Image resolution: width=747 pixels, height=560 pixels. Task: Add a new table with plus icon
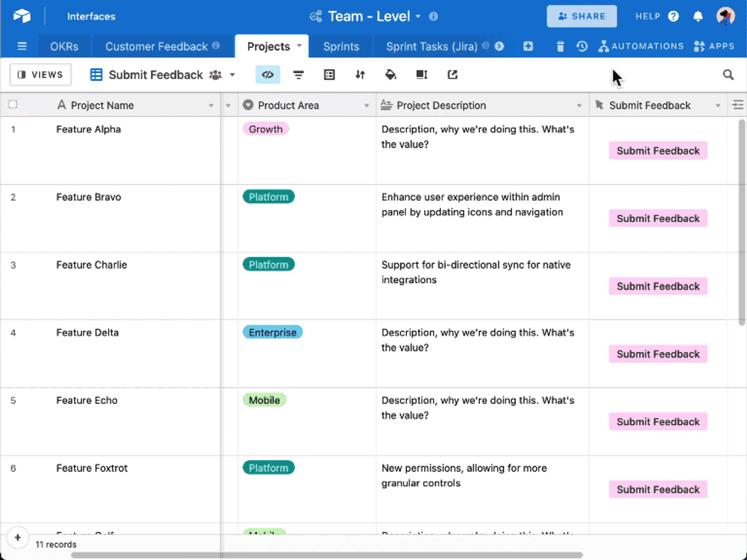(528, 46)
